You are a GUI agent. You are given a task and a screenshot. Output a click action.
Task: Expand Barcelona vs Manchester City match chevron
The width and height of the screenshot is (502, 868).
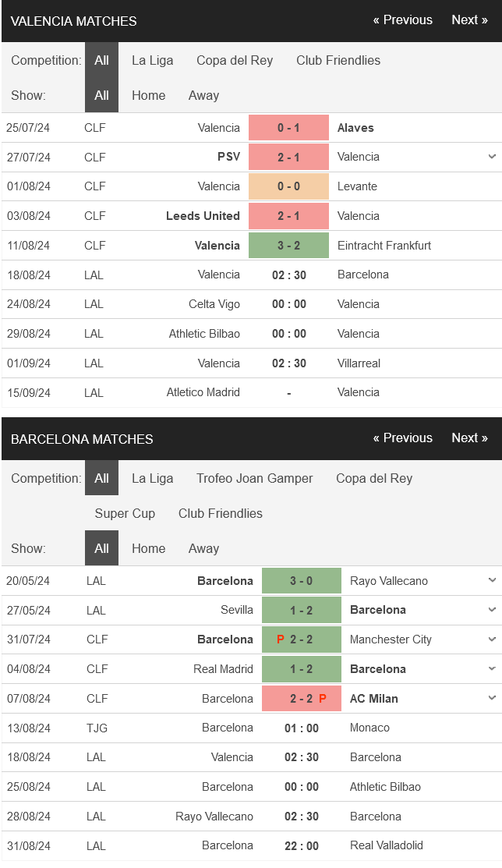(x=492, y=639)
